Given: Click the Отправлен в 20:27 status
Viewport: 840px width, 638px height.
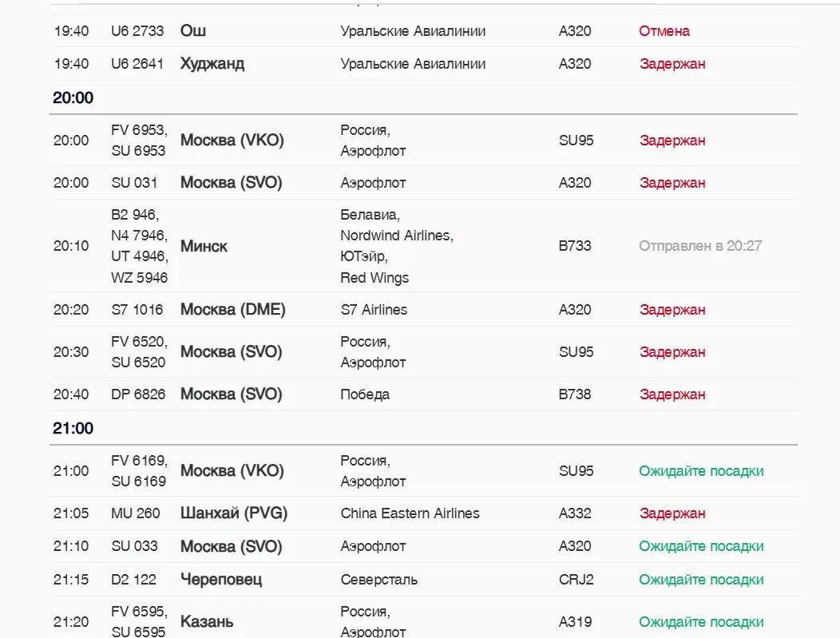Looking at the screenshot, I should pyautogui.click(x=700, y=246).
